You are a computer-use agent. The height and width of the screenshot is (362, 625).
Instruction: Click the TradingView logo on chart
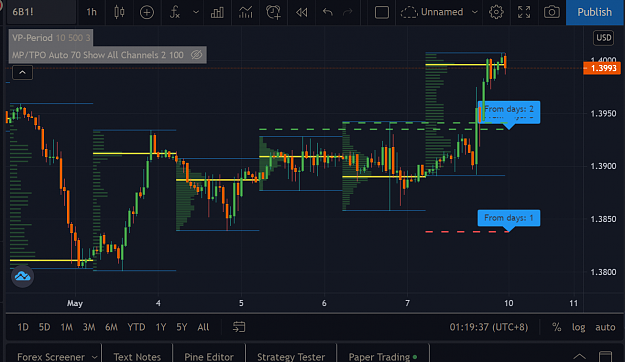click(x=22, y=276)
